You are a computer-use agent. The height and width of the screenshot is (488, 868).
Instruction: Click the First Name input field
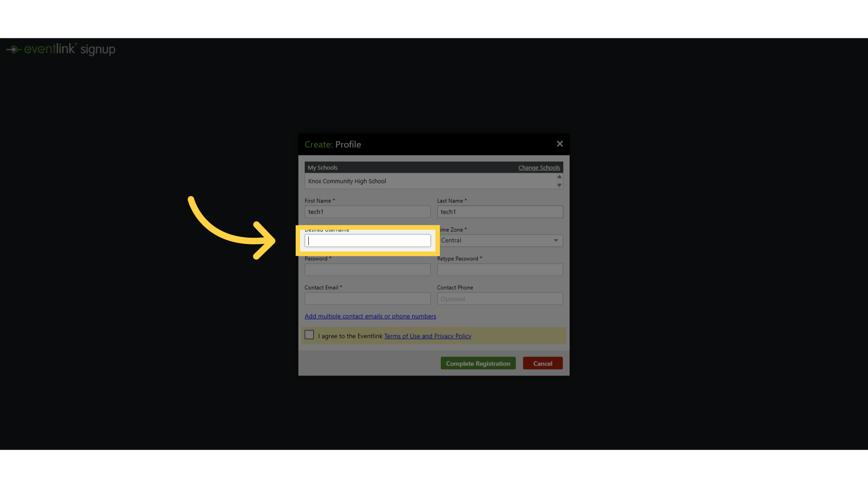click(x=368, y=212)
